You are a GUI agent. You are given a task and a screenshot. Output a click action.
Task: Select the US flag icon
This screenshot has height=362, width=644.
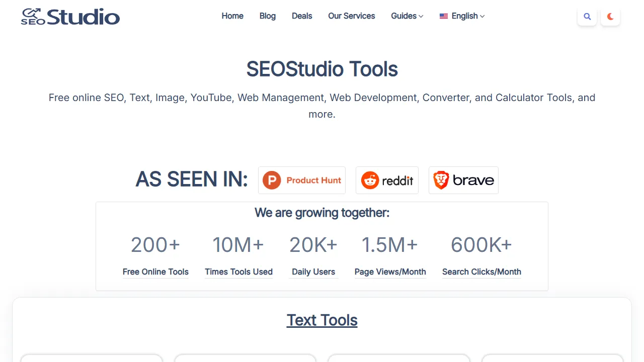(x=444, y=16)
